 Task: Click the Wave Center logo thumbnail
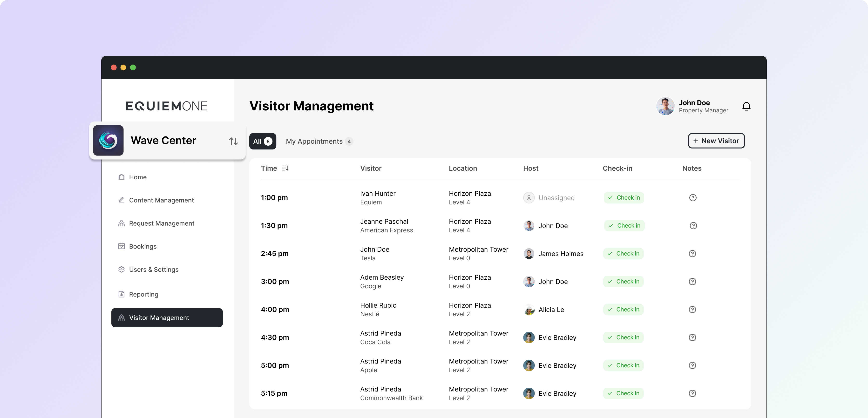click(x=108, y=141)
